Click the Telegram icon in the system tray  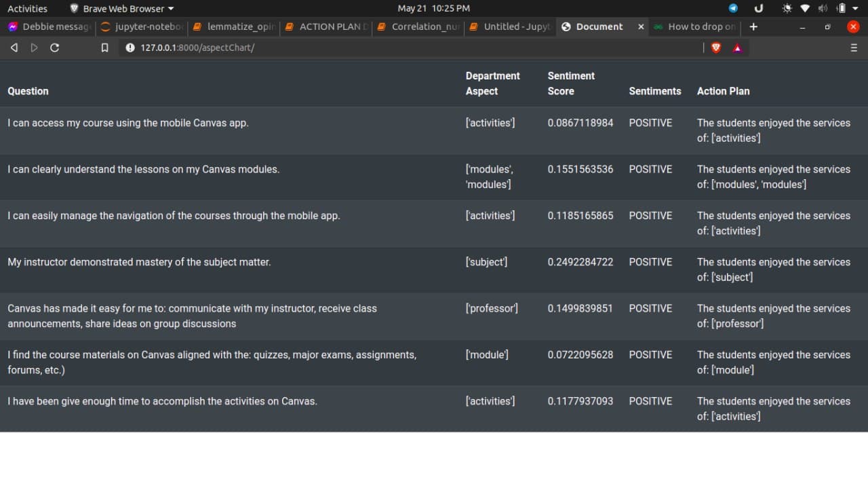coord(733,8)
